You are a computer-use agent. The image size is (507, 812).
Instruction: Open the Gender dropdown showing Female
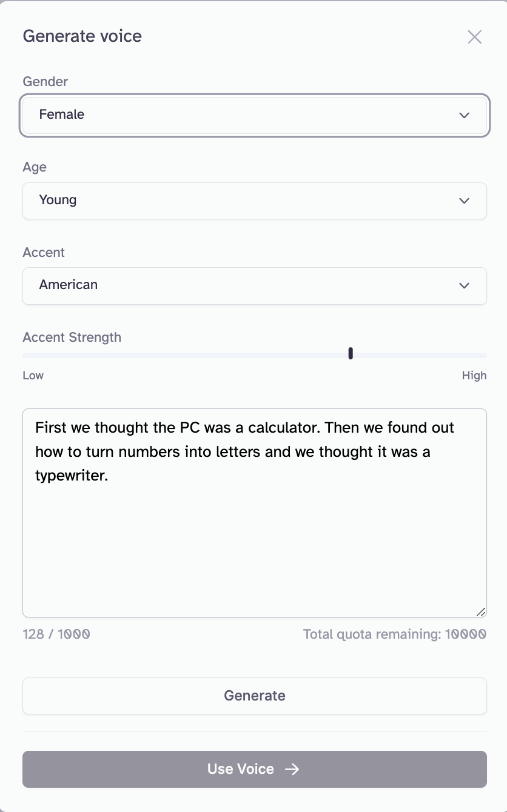tap(254, 115)
